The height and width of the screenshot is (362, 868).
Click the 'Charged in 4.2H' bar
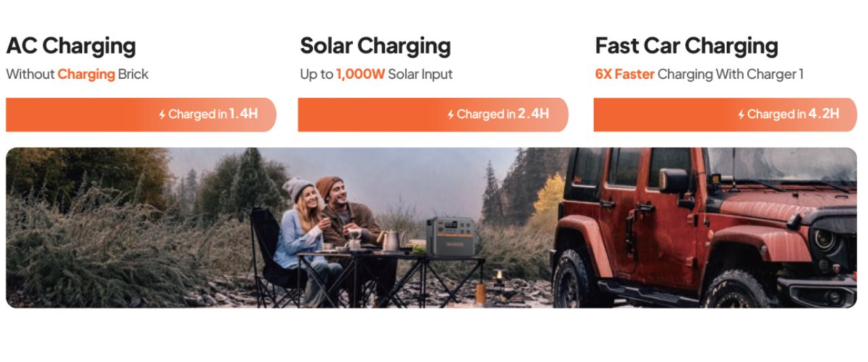tap(725, 115)
